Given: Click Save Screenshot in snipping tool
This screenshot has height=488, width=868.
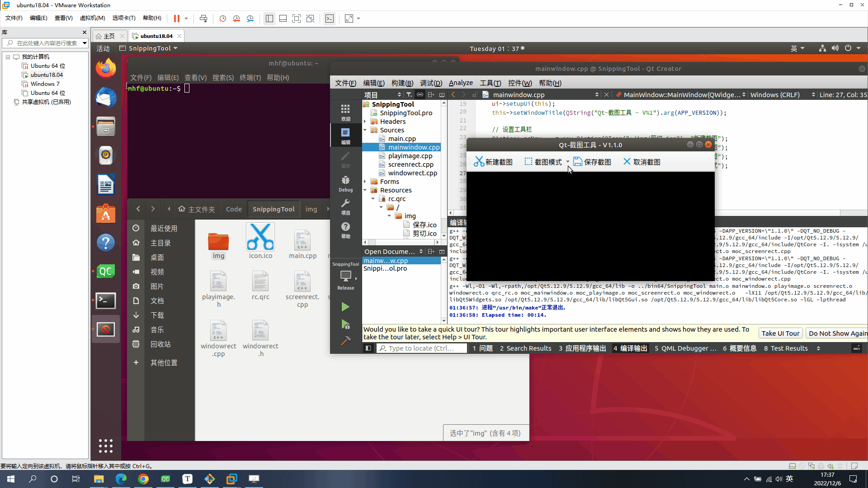Looking at the screenshot, I should coord(592,162).
